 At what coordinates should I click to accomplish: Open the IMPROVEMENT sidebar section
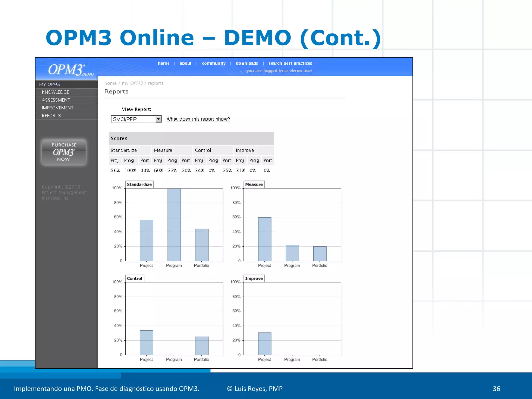pos(66,108)
